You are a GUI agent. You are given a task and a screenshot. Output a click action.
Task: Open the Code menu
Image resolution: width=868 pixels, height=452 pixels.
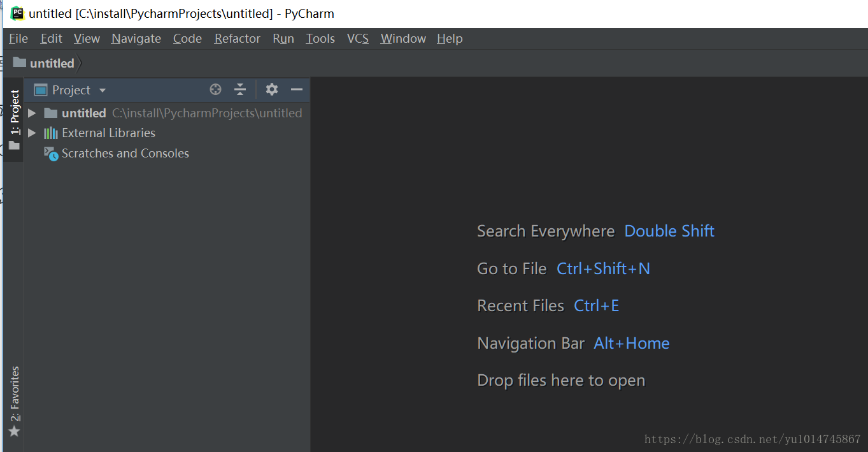pos(187,38)
